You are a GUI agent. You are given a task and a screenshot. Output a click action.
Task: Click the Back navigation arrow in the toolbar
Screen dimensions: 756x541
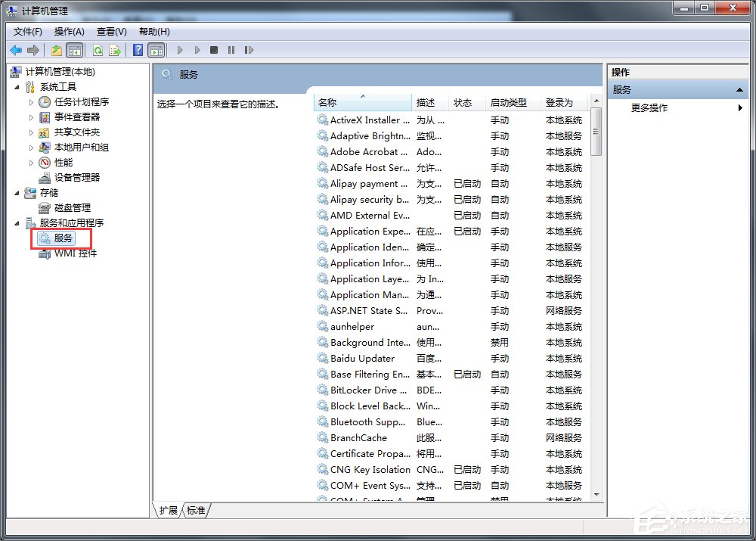point(16,50)
